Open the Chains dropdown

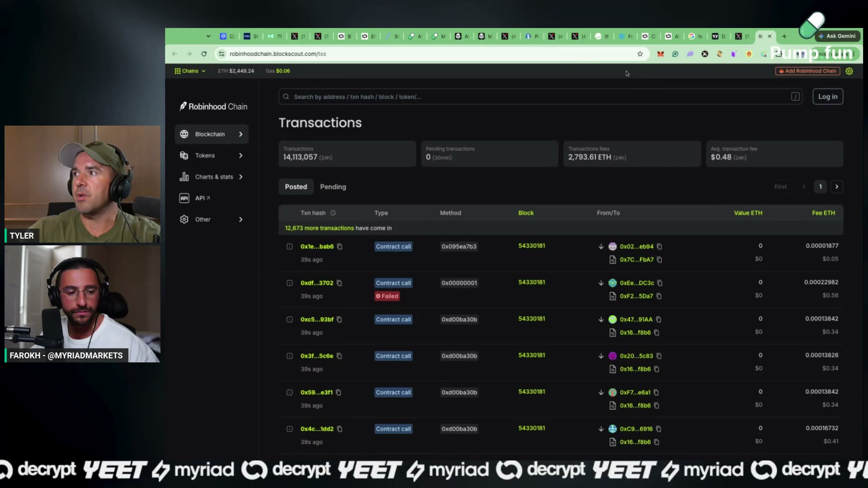point(190,71)
